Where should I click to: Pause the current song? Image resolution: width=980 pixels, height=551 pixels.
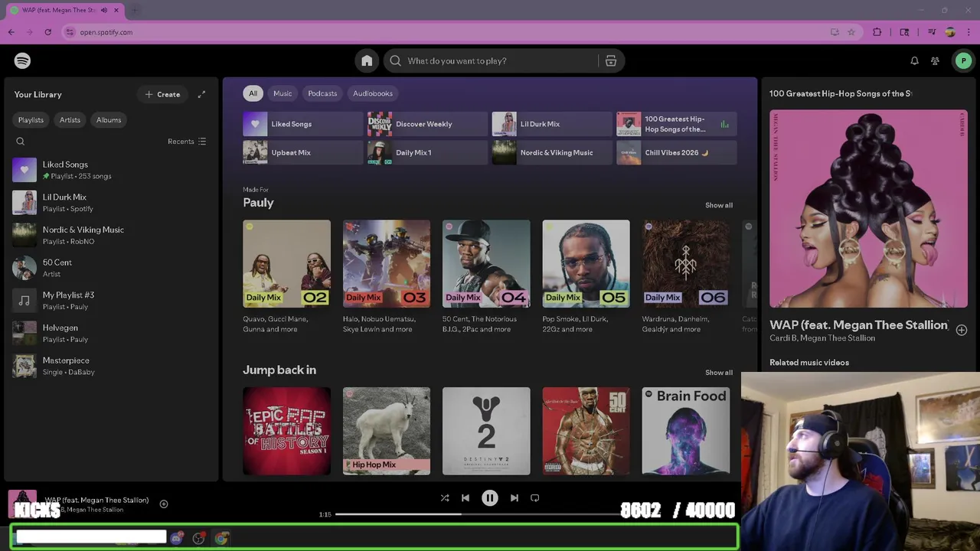pyautogui.click(x=490, y=497)
